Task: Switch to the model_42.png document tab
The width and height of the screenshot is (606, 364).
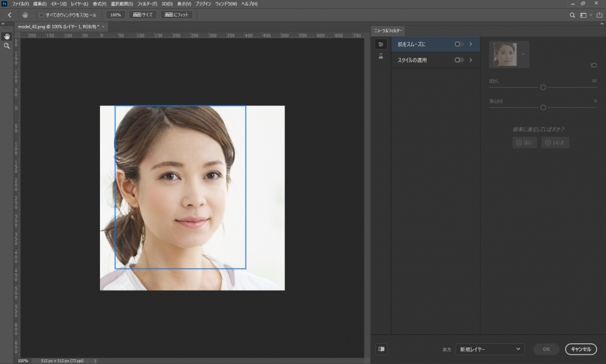Action: (x=57, y=27)
